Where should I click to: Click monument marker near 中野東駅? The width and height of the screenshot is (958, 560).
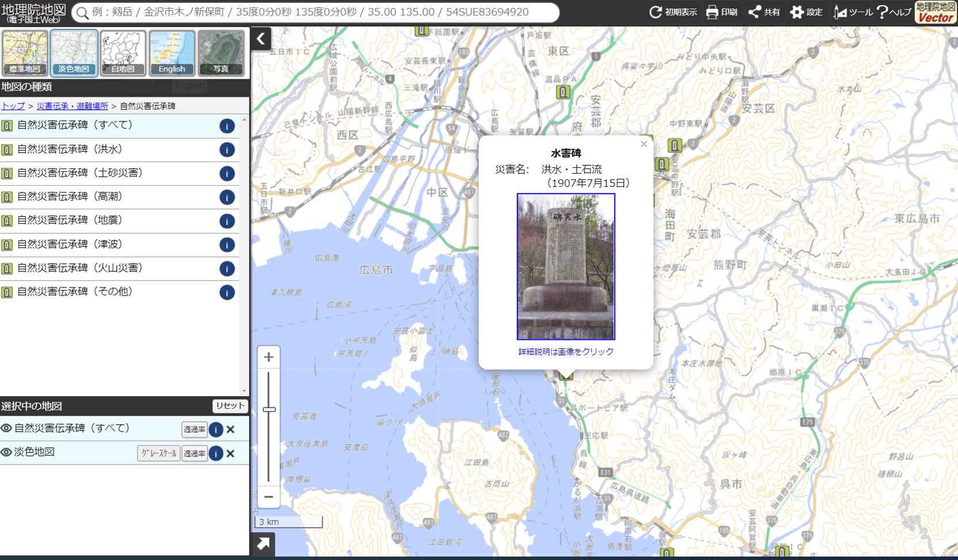point(675,145)
